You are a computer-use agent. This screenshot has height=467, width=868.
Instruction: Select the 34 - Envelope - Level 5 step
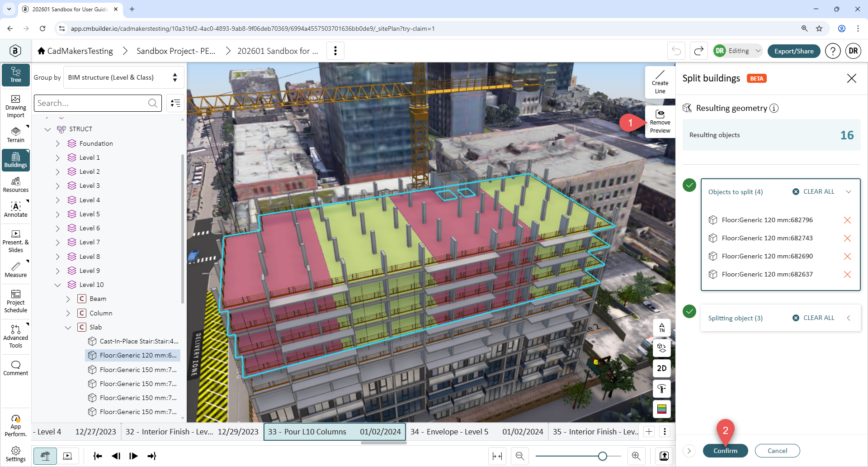(477, 432)
